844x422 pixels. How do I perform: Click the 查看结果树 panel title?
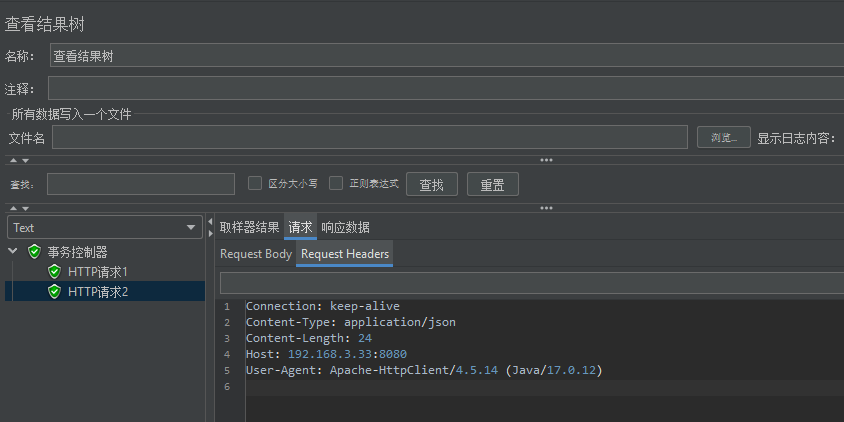click(45, 24)
